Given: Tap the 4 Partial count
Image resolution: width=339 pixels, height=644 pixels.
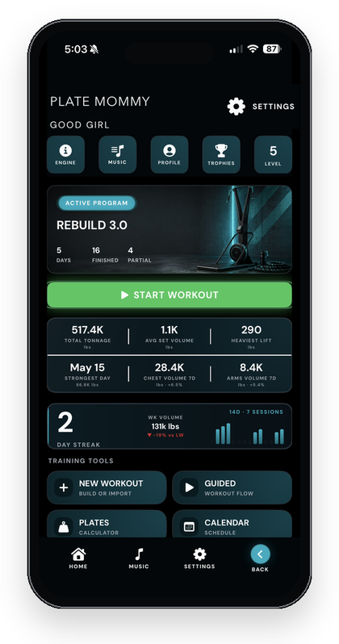Looking at the screenshot, I should point(140,255).
